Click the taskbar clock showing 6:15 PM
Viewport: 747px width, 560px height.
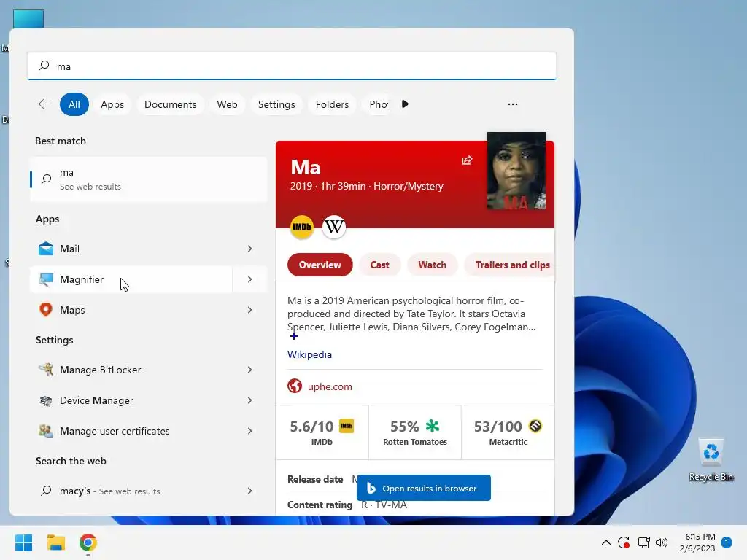698,542
